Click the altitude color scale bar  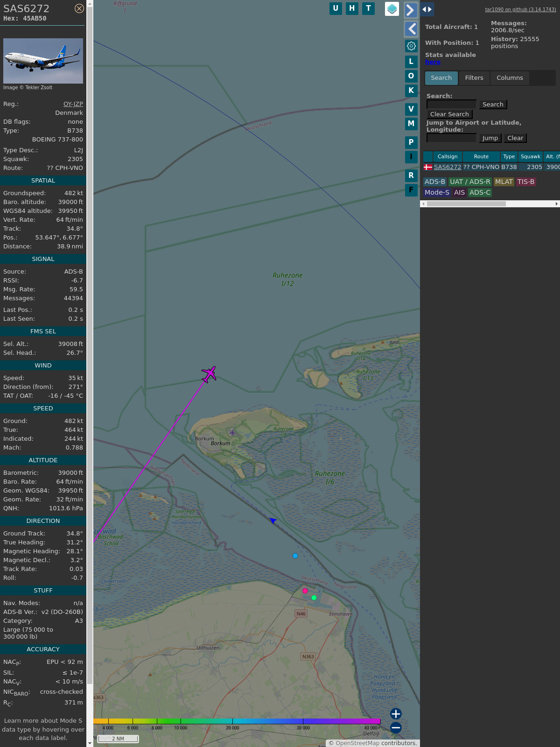(x=237, y=722)
